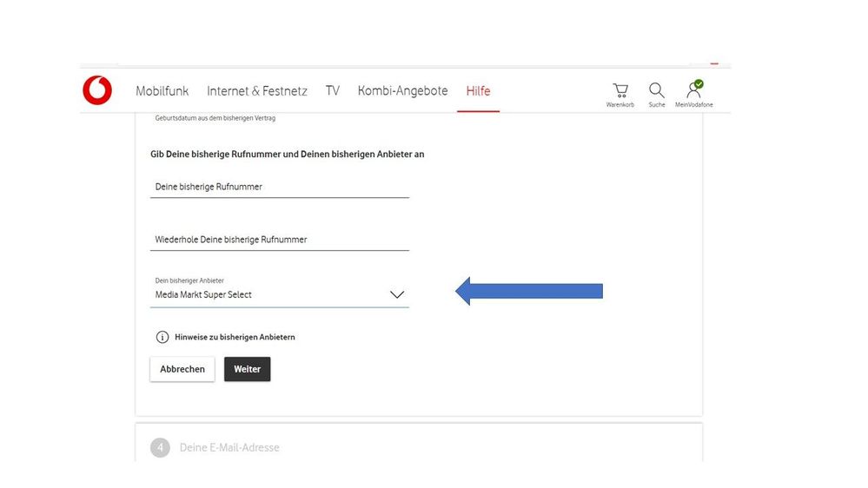Screen dimensions: 868x488
Task: Open the Hilfe menu
Action: pos(478,90)
